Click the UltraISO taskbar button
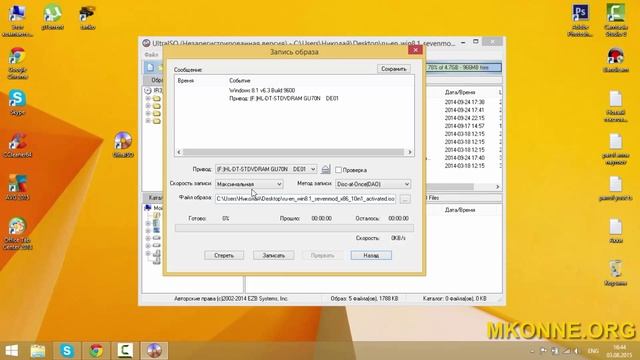This screenshot has height=360, width=640. (154, 351)
